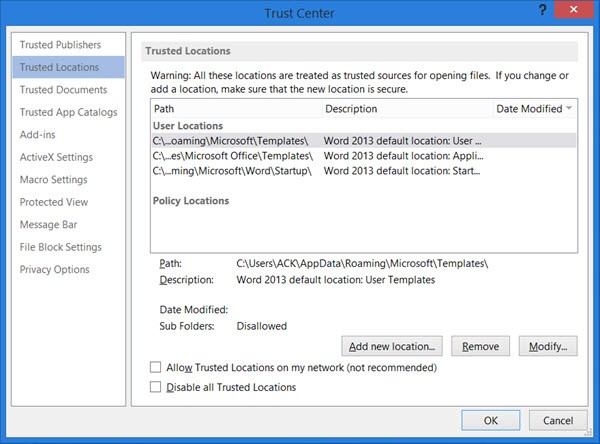Sort by the Description column header
This screenshot has width=600, height=444.
408,109
